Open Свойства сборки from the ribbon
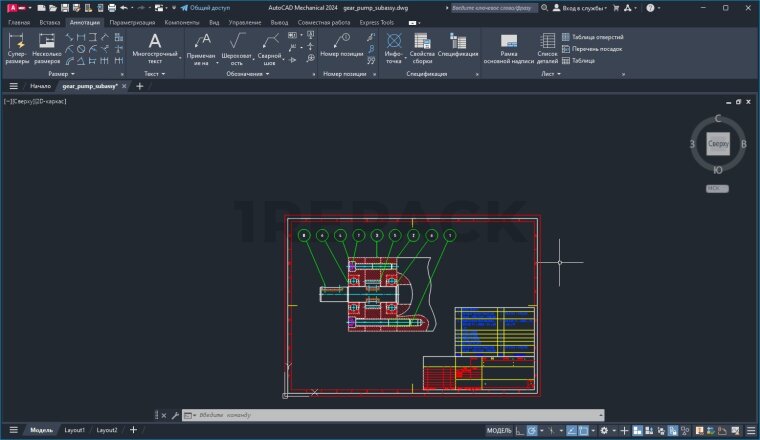The height and width of the screenshot is (440, 760). (422, 47)
